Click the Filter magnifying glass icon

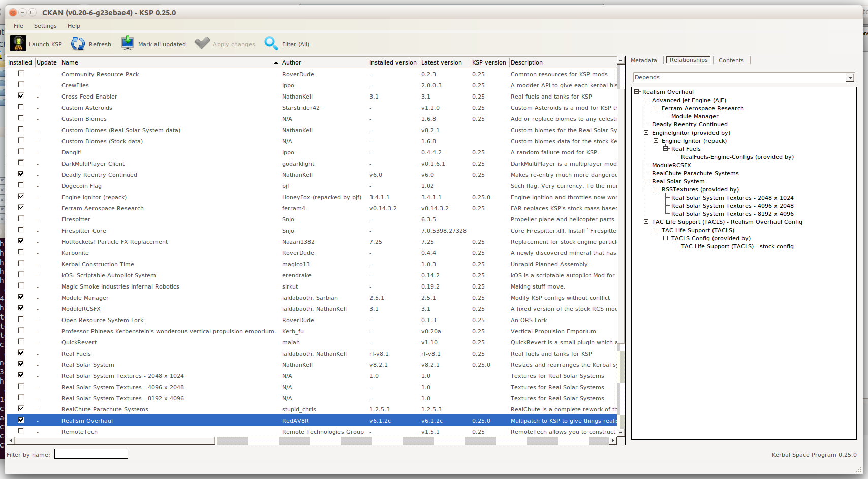[x=271, y=44]
